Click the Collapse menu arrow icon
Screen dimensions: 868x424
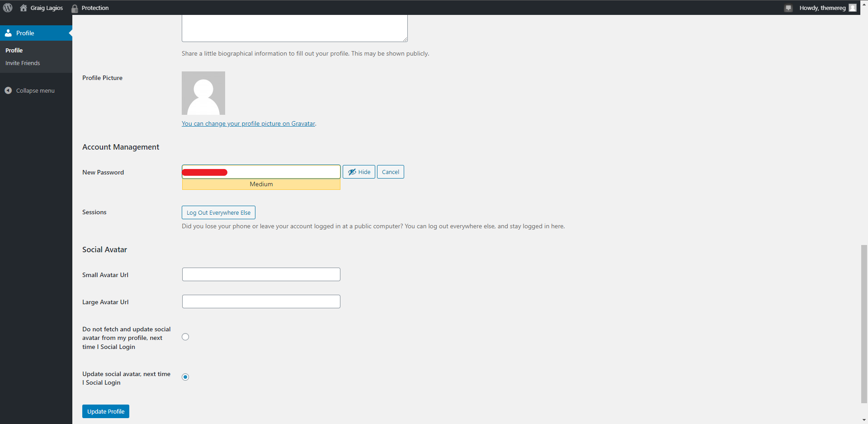click(8, 90)
